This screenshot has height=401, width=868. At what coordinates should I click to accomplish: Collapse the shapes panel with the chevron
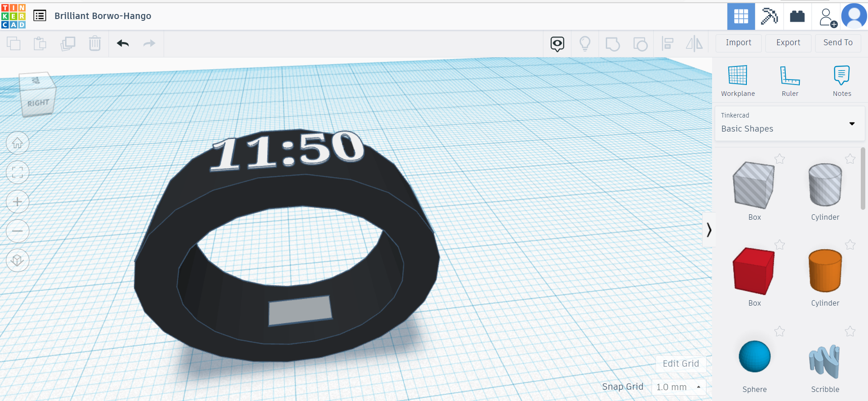click(709, 230)
